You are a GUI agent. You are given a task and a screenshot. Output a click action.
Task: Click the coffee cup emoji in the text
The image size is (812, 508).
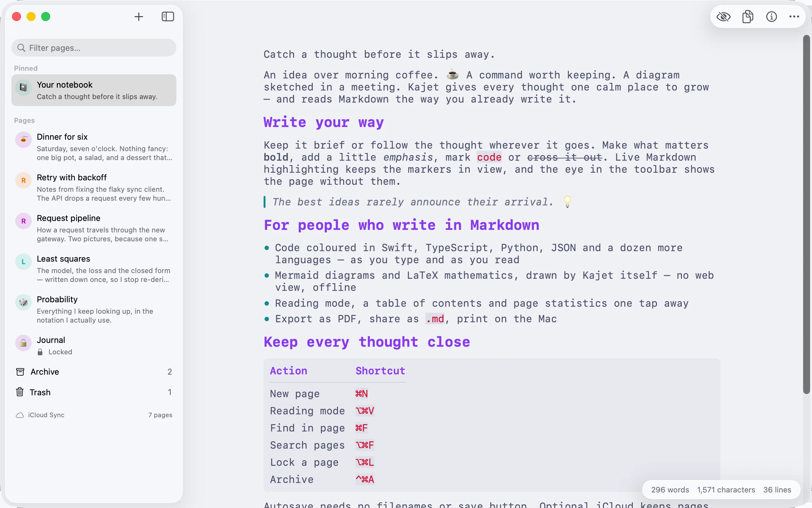pyautogui.click(x=452, y=74)
